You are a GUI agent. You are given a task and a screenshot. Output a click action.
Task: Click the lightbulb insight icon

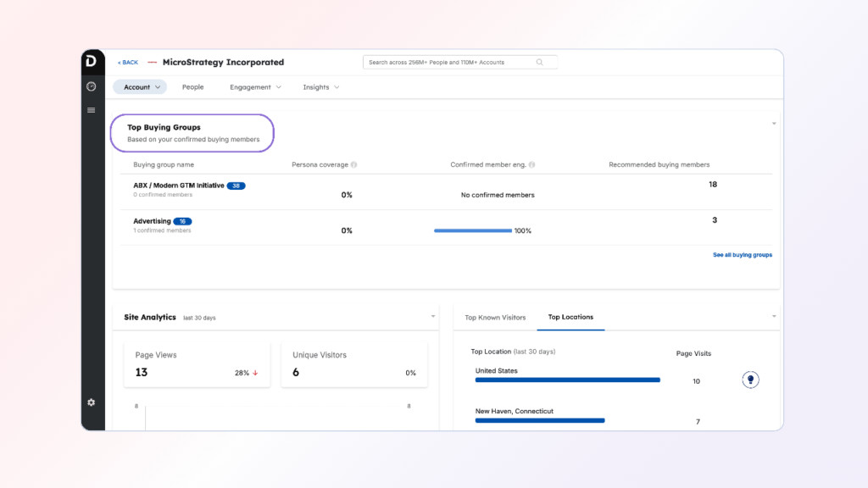(750, 380)
